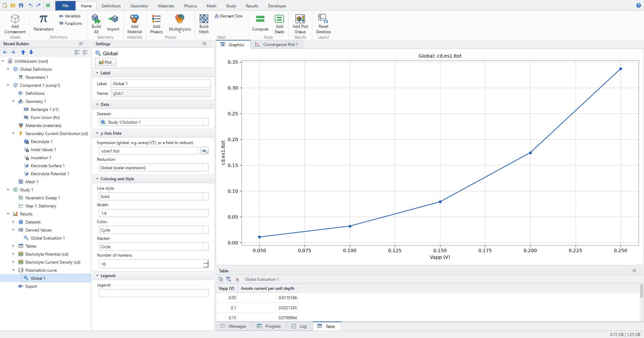The image size is (644, 338).
Task: Click the Save icon in quick toolbar
Action: click(21, 5)
